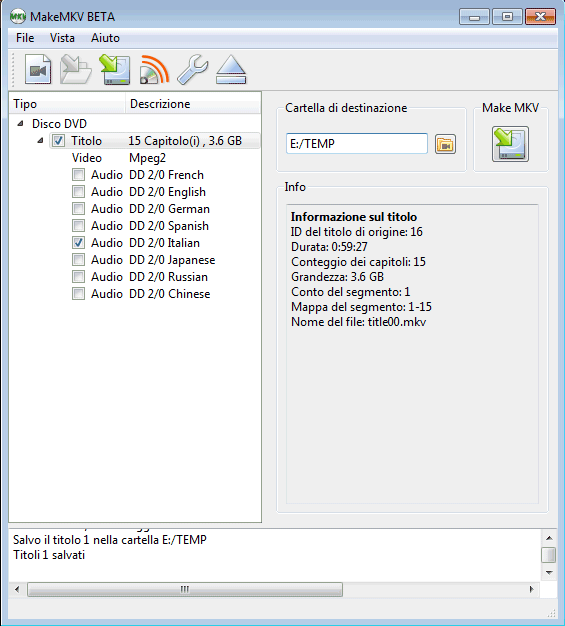Image resolution: width=565 pixels, height=626 pixels.
Task: Click 'ID del titolo di origine: 16'
Action: click(x=357, y=232)
